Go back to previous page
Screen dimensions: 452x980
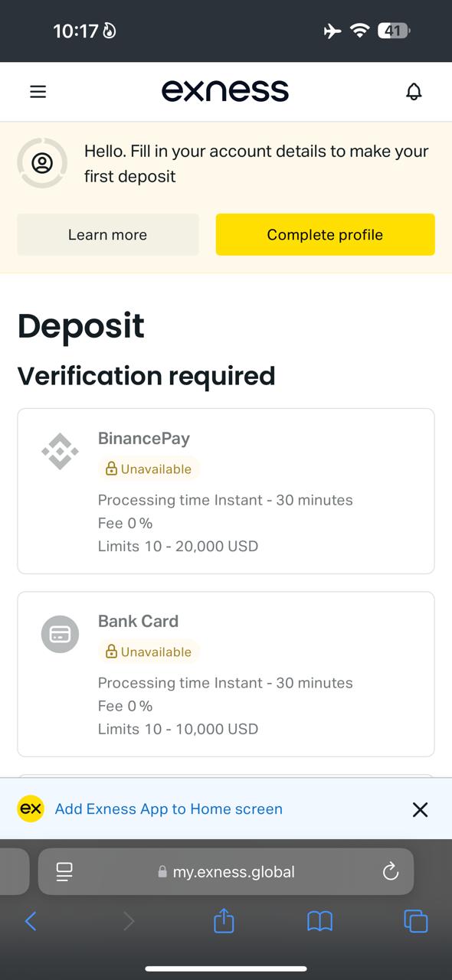click(x=31, y=921)
